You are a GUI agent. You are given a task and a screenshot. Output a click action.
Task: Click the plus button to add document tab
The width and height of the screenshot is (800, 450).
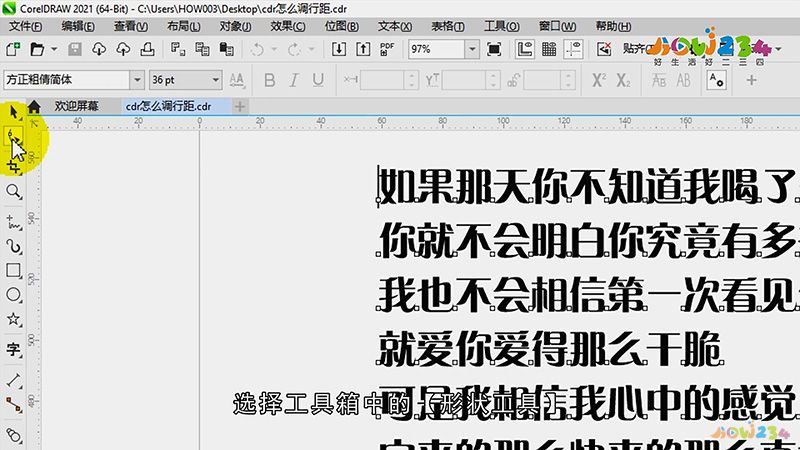[240, 107]
